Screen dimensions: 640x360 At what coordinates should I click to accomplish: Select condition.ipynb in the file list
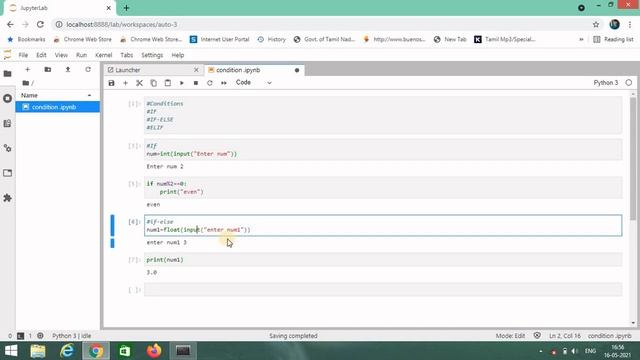coord(58,107)
